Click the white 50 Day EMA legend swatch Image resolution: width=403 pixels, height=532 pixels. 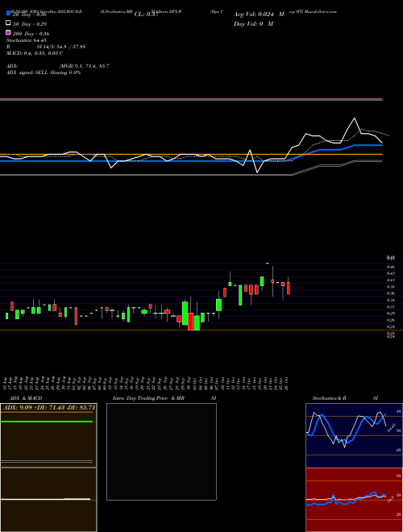pyautogui.click(x=9, y=23)
